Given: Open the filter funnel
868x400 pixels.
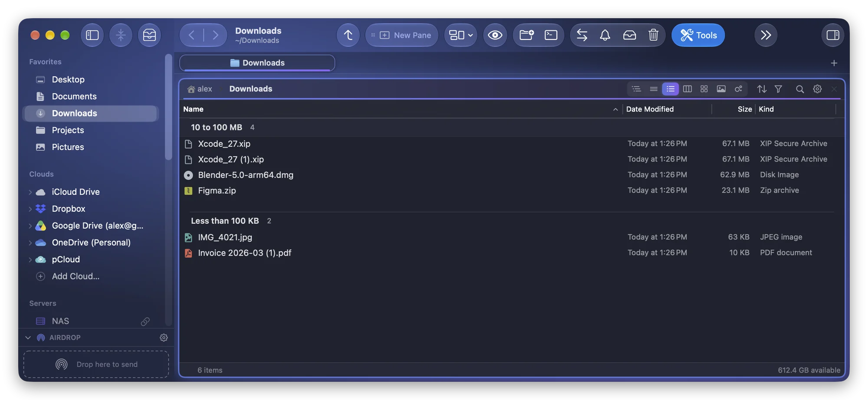Looking at the screenshot, I should 778,89.
